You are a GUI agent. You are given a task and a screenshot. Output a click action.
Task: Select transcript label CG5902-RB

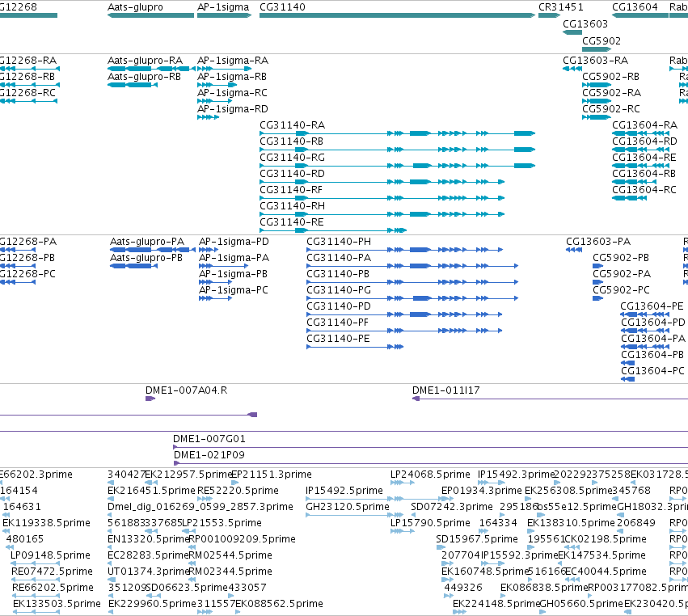(x=610, y=77)
